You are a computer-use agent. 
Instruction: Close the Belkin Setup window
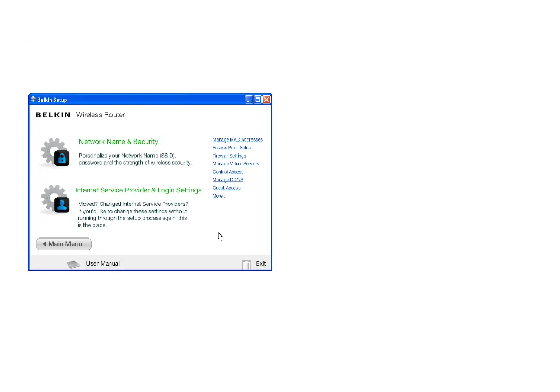click(x=267, y=100)
